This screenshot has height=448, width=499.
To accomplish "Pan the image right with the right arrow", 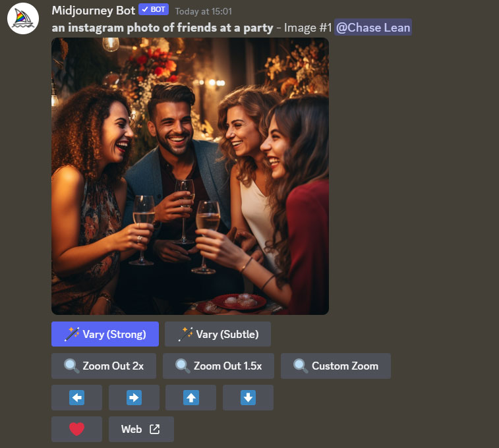I will click(x=134, y=397).
